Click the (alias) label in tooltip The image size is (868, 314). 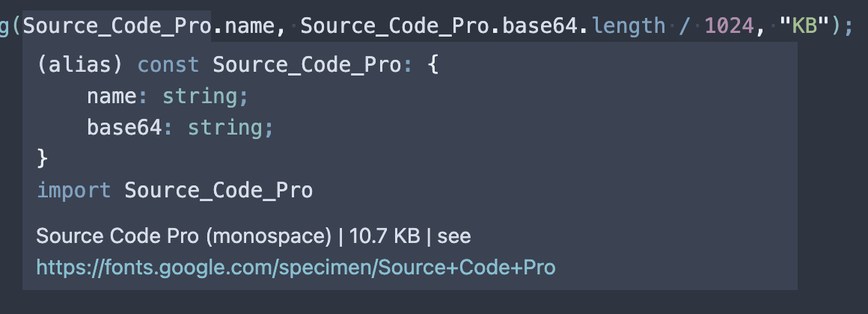click(x=79, y=65)
